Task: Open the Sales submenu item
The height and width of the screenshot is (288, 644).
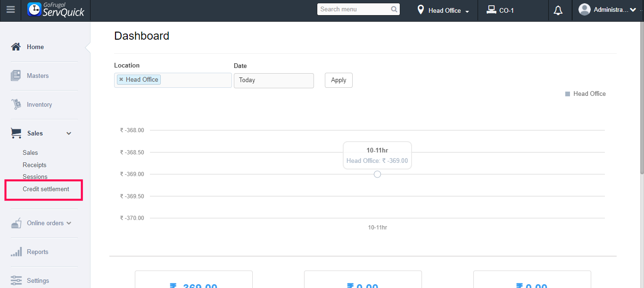Action: (x=30, y=152)
